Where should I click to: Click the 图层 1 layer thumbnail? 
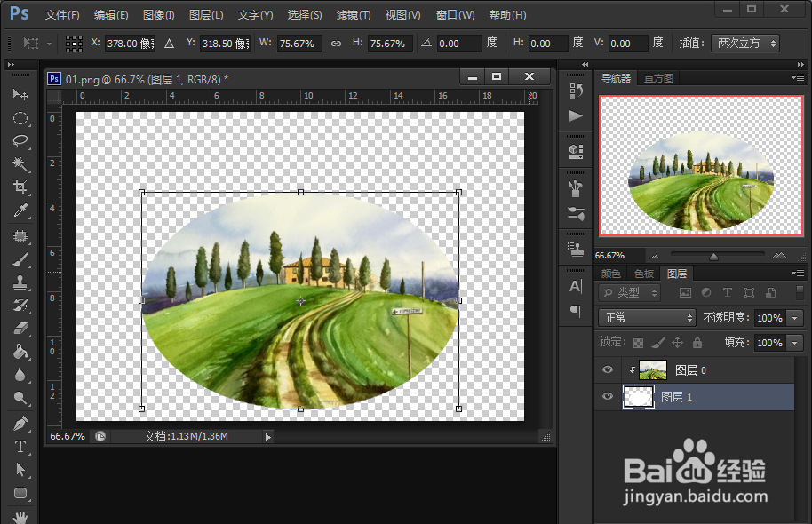tap(638, 397)
